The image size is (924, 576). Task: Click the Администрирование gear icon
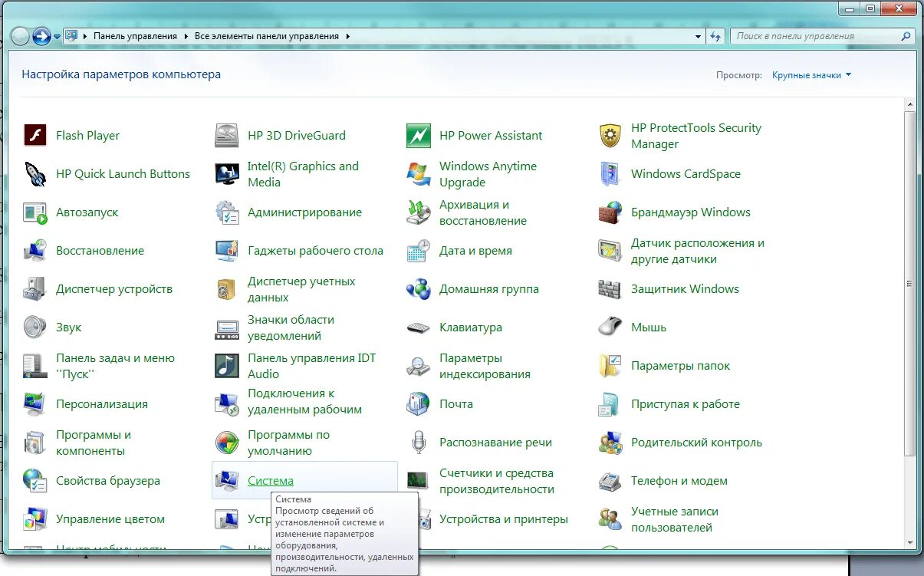pos(227,212)
